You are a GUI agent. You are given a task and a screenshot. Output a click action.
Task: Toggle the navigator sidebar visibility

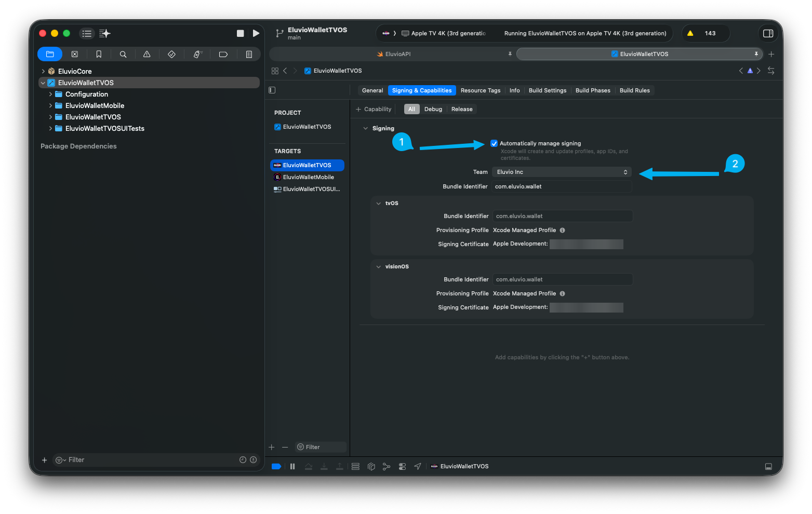click(87, 33)
